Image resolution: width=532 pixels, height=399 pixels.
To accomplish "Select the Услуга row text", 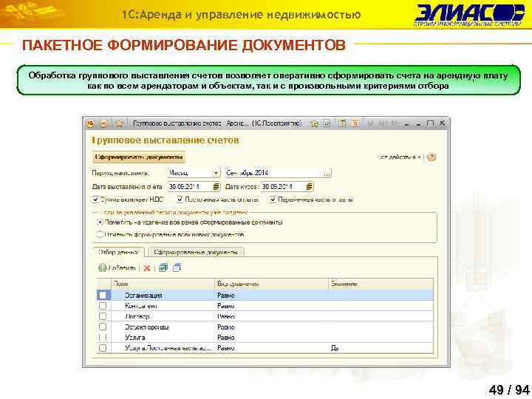I will (135, 338).
